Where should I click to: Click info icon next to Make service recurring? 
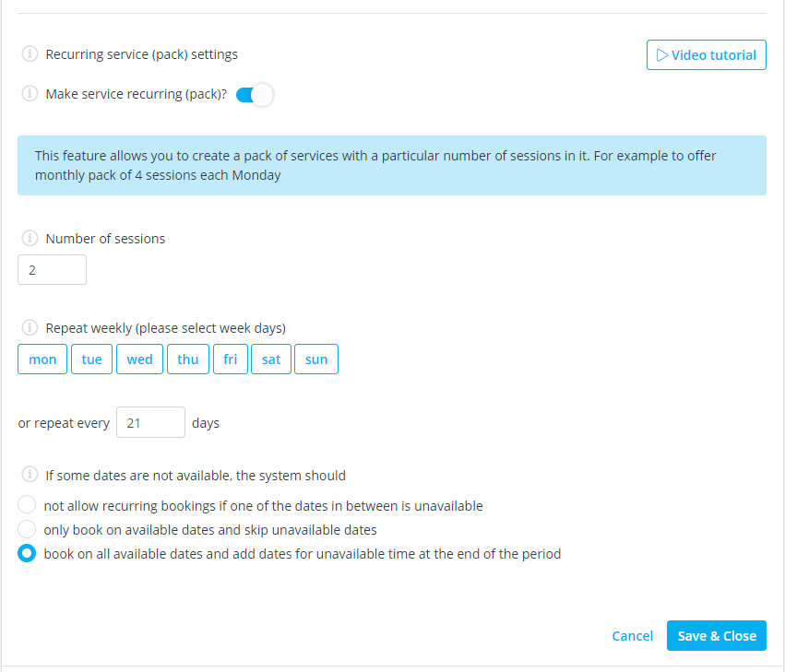[30, 94]
